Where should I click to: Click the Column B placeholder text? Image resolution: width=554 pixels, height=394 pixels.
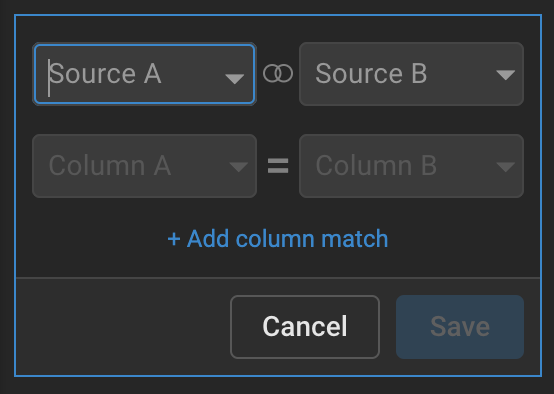pyautogui.click(x=376, y=165)
